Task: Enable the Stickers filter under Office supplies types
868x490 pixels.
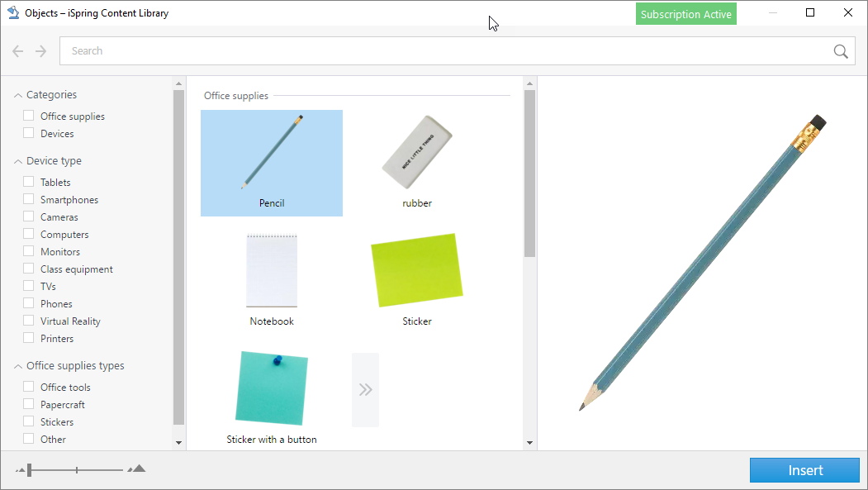Action: pos(27,421)
